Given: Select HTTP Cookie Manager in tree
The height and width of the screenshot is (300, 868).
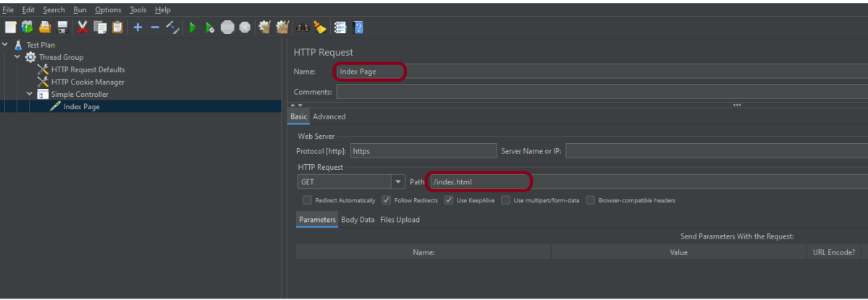Looking at the screenshot, I should point(88,82).
